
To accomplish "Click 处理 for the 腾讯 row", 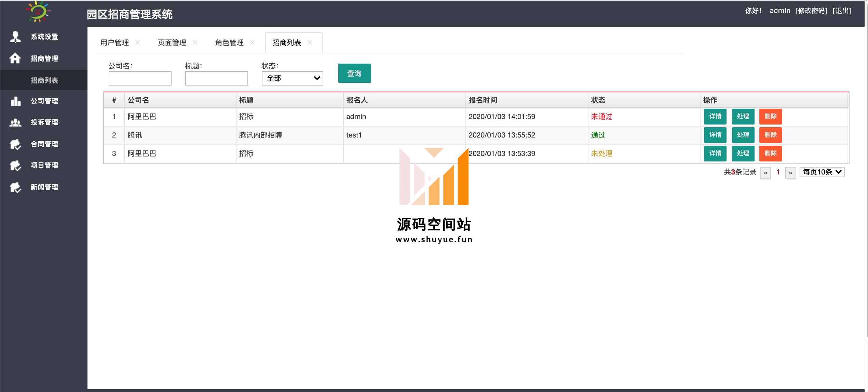I will click(743, 135).
